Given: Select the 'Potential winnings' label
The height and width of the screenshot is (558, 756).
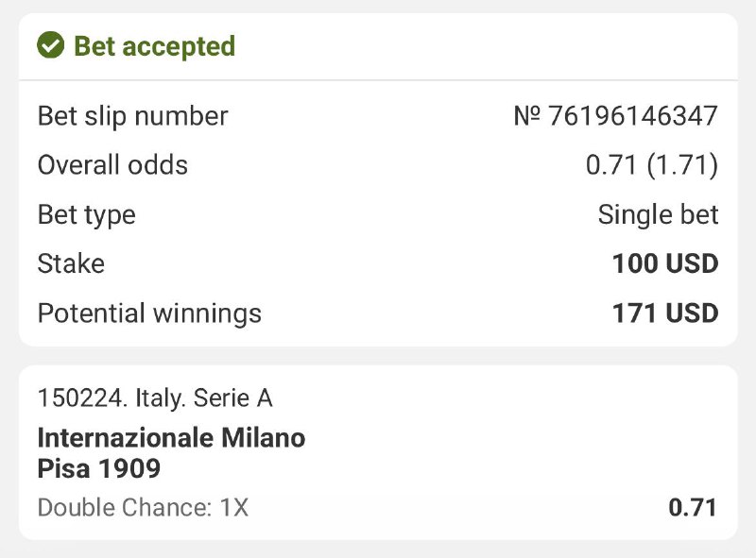Looking at the screenshot, I should [x=149, y=313].
